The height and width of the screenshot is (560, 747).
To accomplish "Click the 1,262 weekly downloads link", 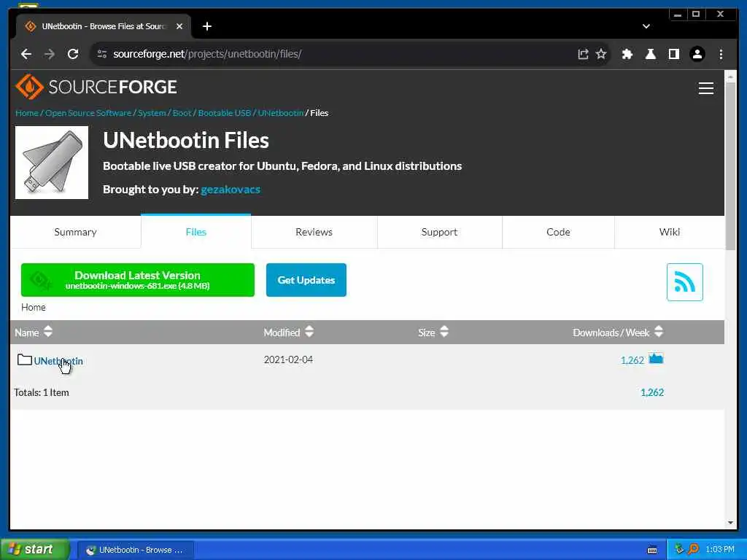I will coord(632,360).
